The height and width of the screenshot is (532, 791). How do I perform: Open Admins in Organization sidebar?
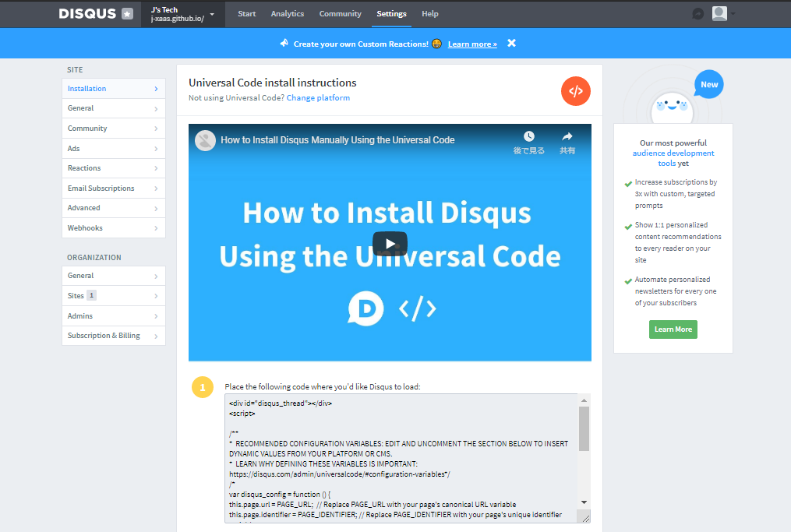click(x=114, y=315)
